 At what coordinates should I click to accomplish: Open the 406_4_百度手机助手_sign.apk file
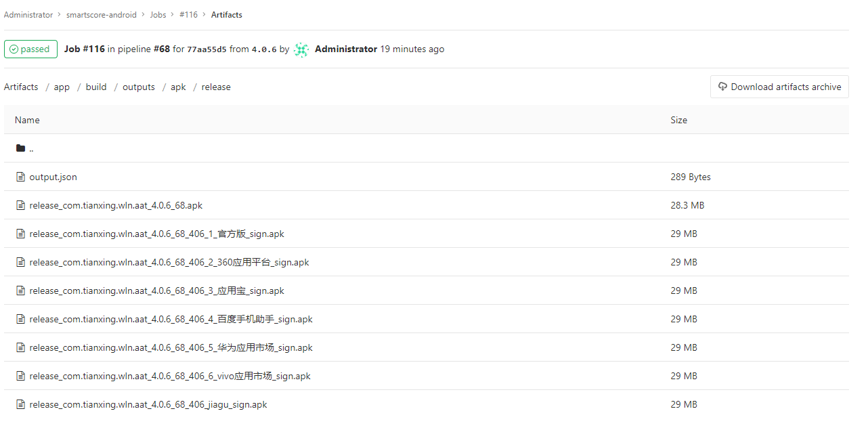point(171,319)
